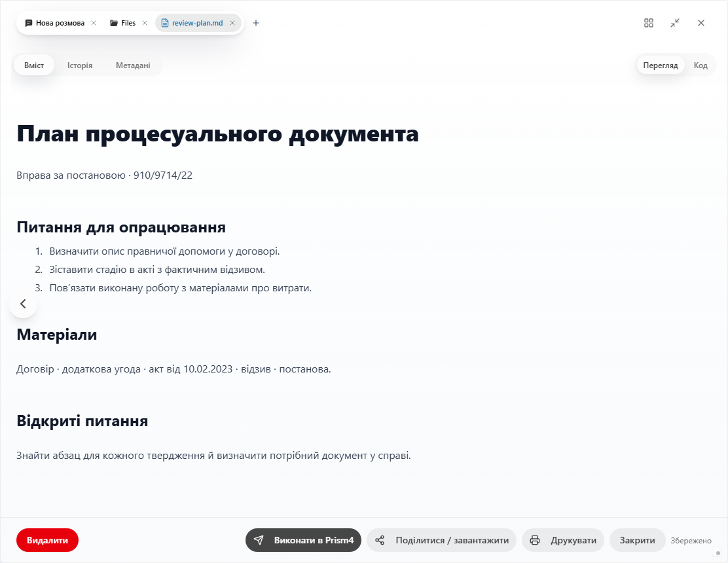Expand the sidebar with left chevron
Screen dimensions: 728x563
[x=23, y=304]
